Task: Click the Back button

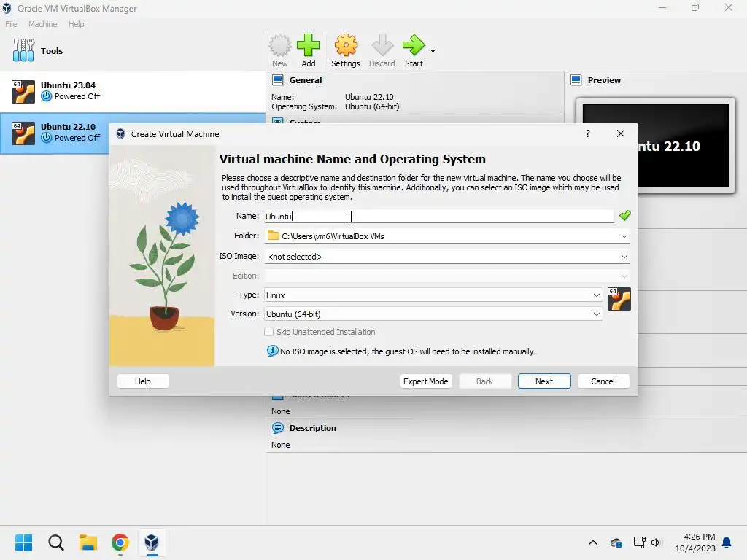Action: coord(484,381)
